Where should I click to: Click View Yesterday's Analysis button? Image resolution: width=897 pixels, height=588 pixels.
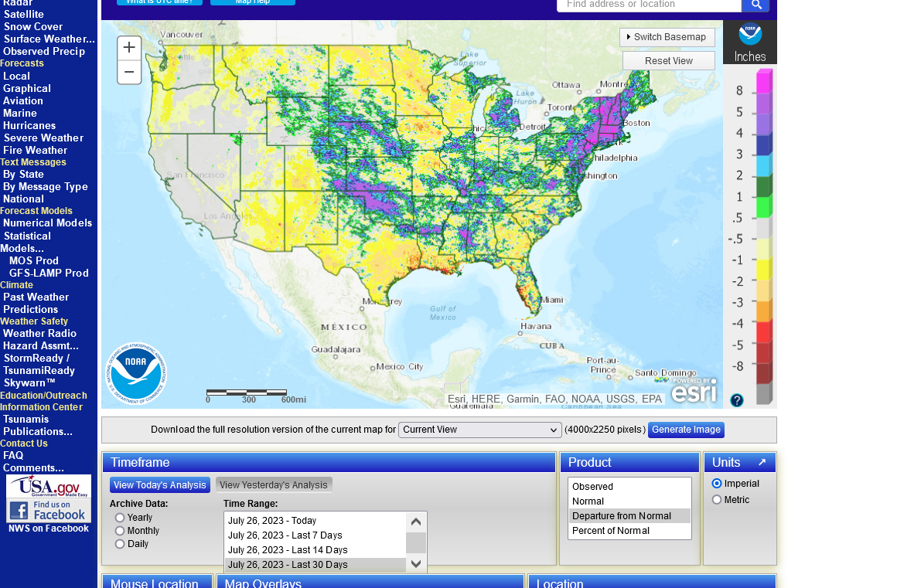click(274, 485)
